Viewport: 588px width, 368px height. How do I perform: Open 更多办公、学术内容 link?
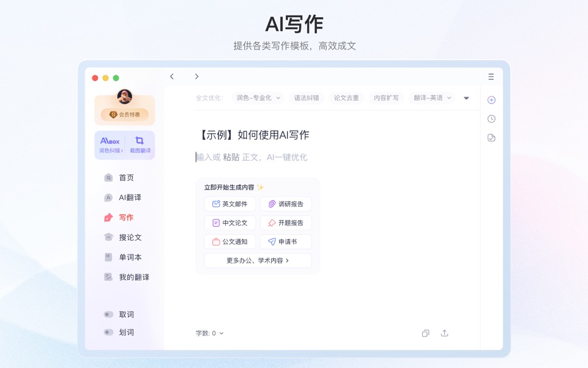258,261
